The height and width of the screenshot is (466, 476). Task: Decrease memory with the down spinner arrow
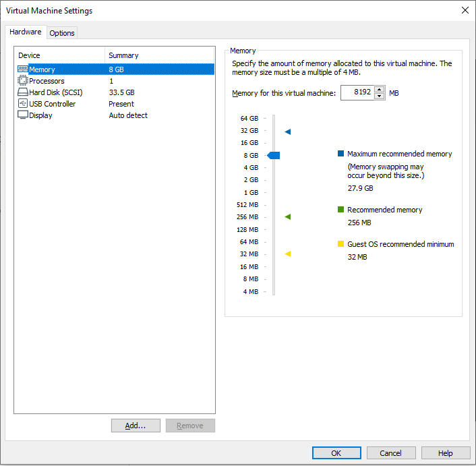click(380, 96)
